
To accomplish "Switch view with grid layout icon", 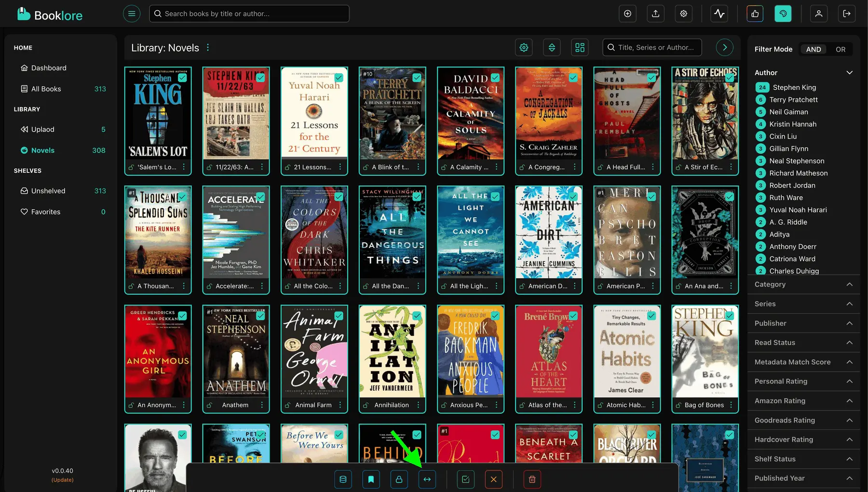I will 580,47.
